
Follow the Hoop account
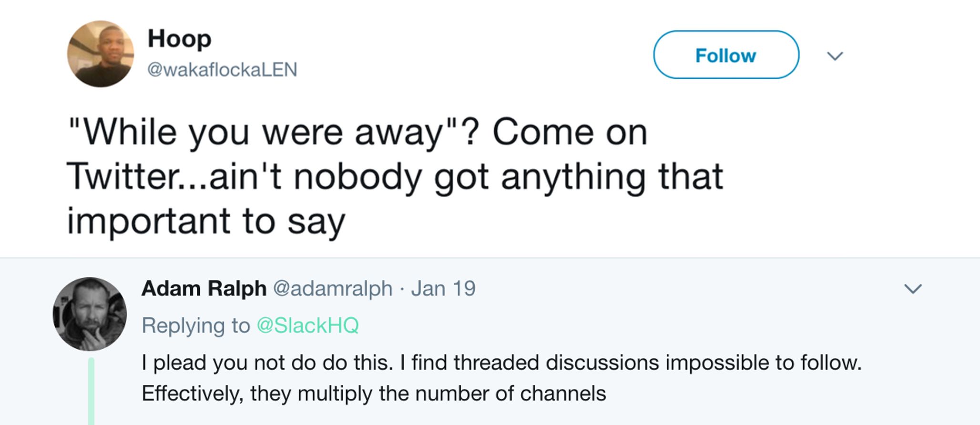(x=726, y=55)
